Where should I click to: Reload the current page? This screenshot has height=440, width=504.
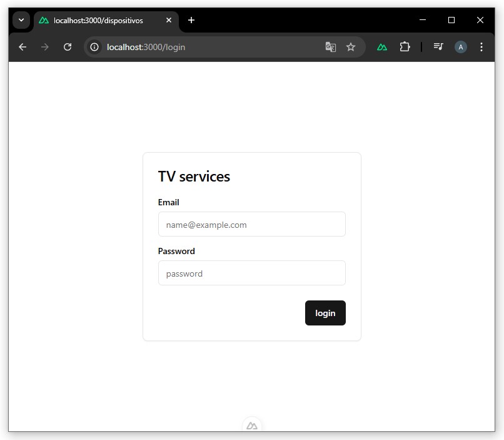[x=68, y=47]
